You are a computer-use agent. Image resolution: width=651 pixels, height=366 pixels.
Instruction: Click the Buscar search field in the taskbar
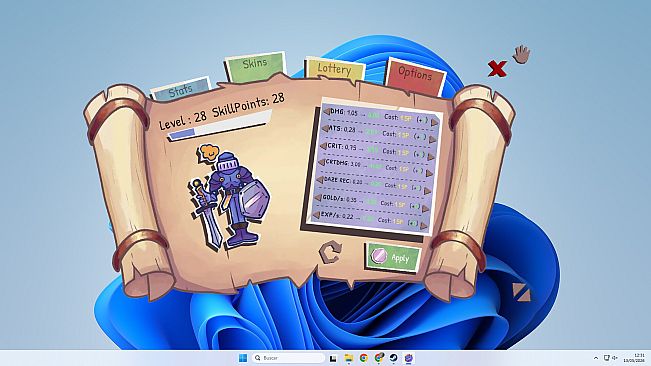(x=288, y=358)
